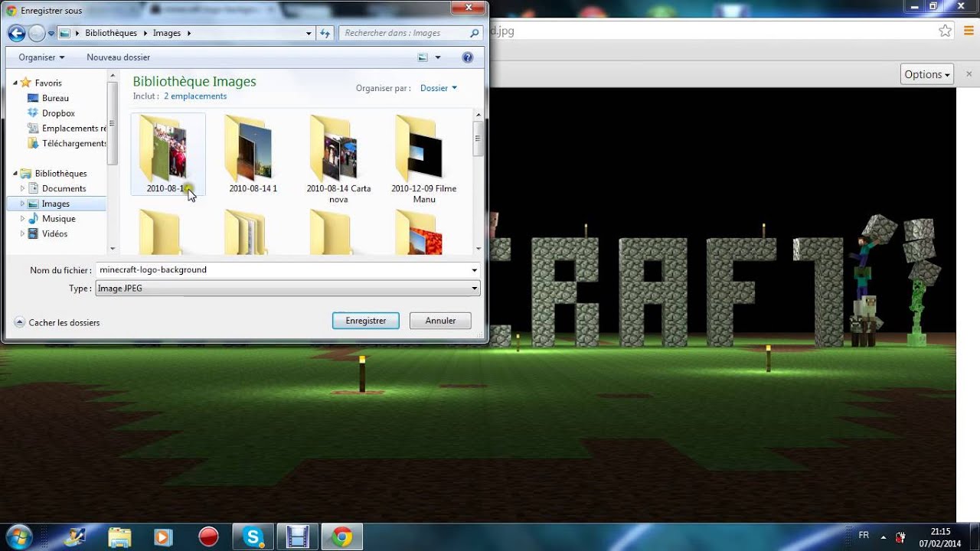Open the Chrome menu (three bars icon)

coord(969,31)
